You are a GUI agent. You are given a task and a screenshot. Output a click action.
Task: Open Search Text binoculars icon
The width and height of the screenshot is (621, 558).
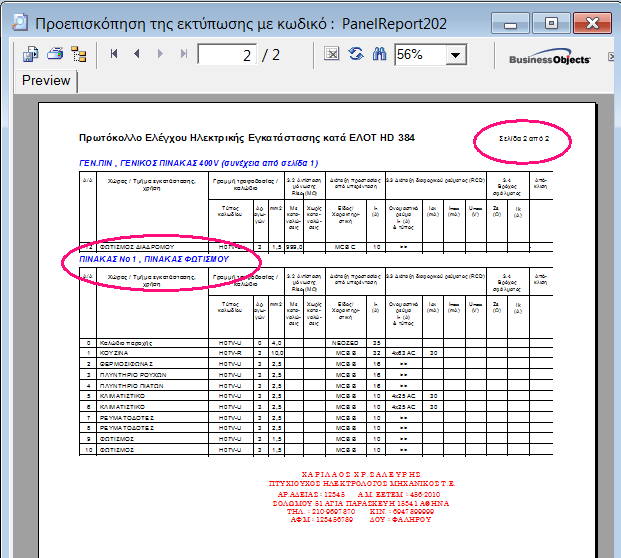point(379,54)
